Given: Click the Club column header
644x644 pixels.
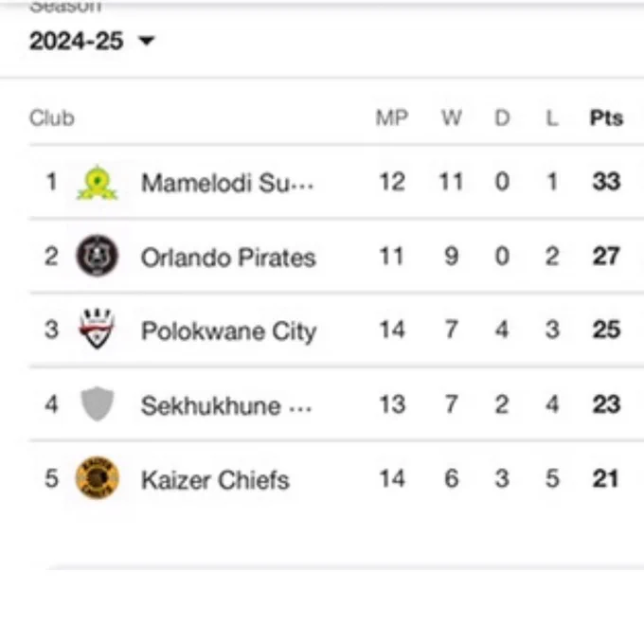Looking at the screenshot, I should tap(51, 118).
